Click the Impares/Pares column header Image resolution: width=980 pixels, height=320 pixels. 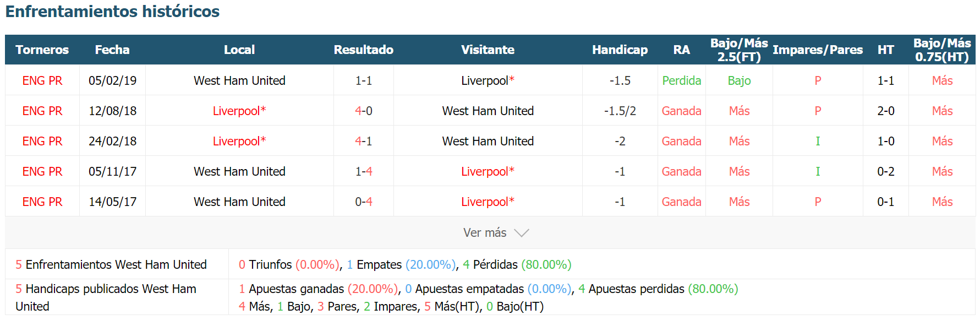pos(818,50)
